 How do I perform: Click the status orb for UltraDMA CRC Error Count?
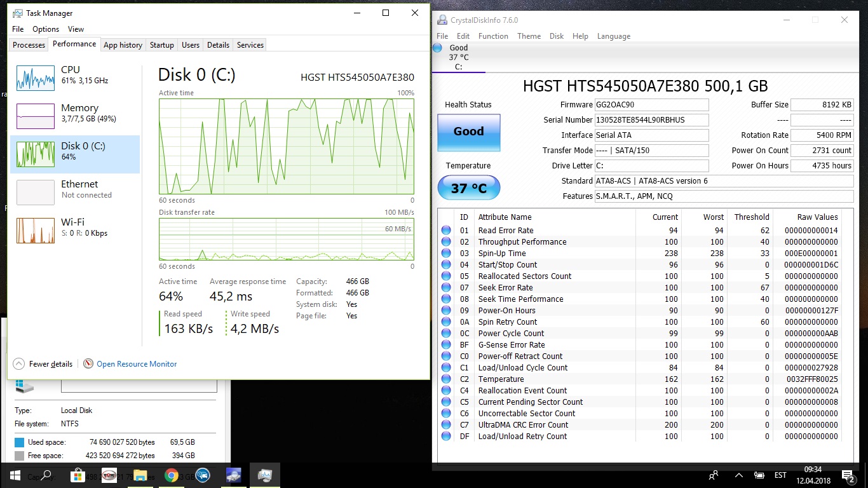[x=446, y=425]
